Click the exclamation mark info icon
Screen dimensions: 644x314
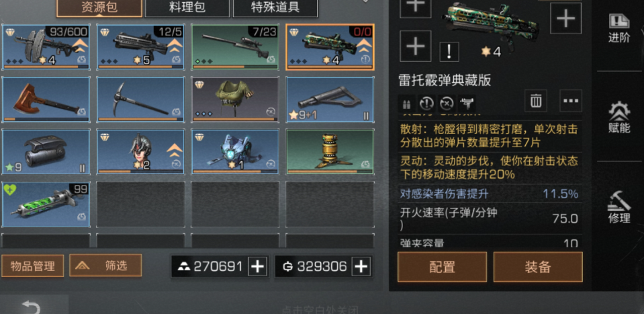tap(449, 52)
